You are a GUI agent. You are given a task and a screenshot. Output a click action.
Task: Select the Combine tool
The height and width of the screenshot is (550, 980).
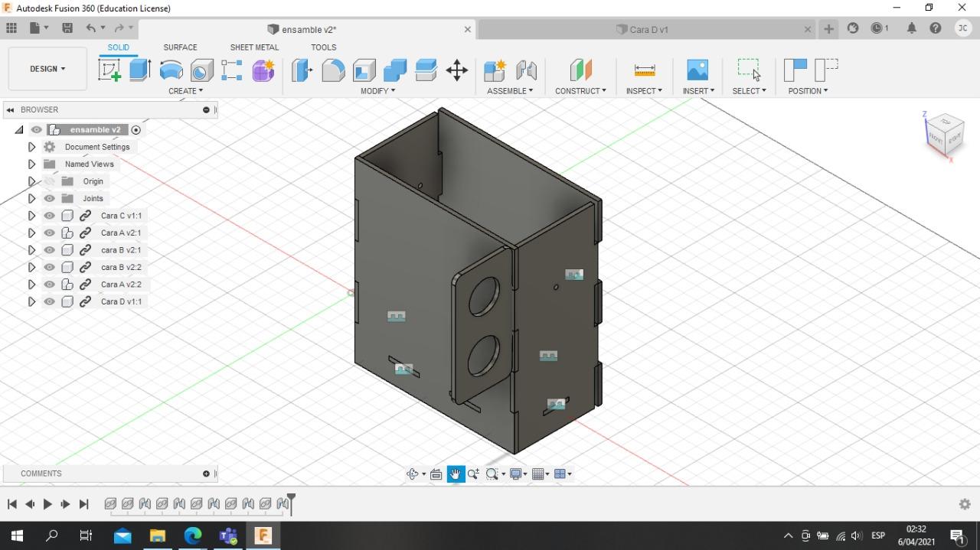click(395, 70)
